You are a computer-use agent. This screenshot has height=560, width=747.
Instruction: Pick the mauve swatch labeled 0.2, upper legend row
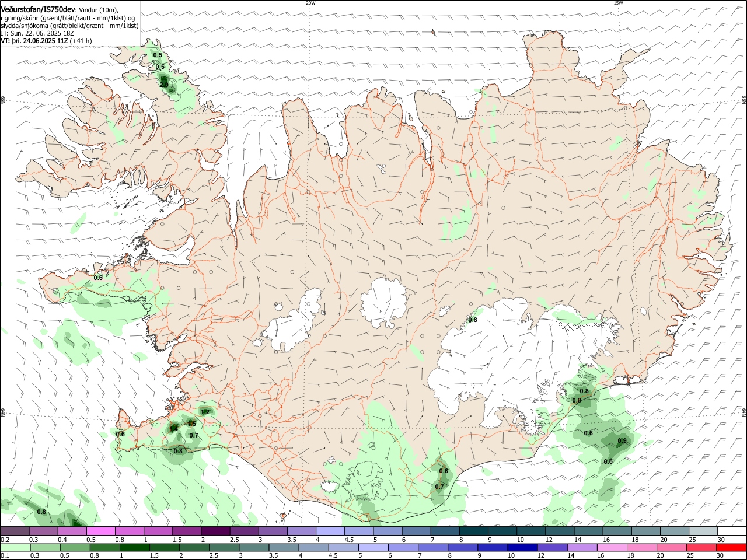coord(15,531)
